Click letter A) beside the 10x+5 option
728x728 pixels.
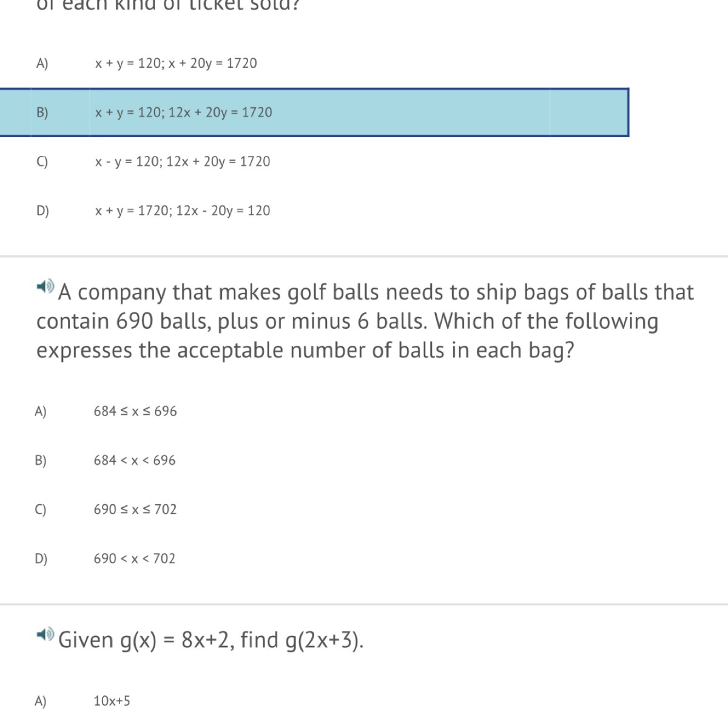coord(41,701)
